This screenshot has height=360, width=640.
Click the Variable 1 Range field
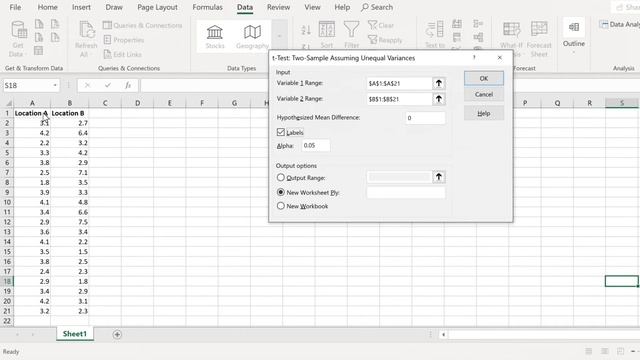pyautogui.click(x=399, y=83)
